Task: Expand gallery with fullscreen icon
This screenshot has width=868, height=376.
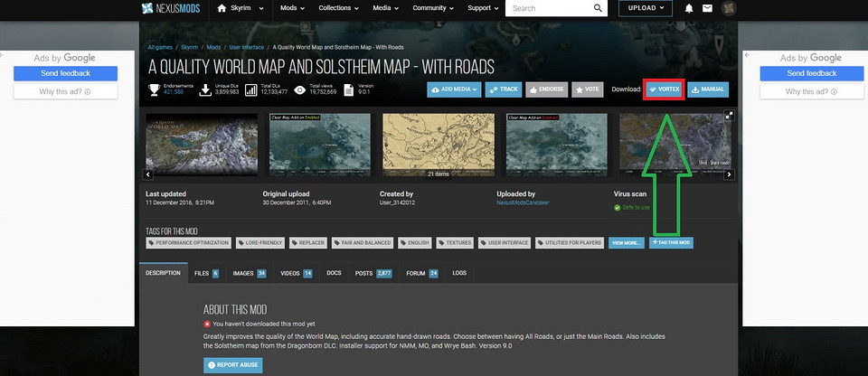Action: point(729,116)
